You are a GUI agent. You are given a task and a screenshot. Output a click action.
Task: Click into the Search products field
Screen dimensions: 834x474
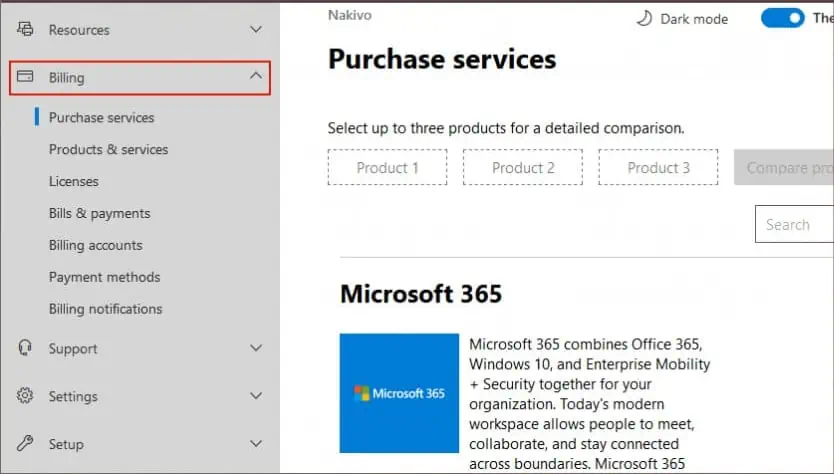795,224
